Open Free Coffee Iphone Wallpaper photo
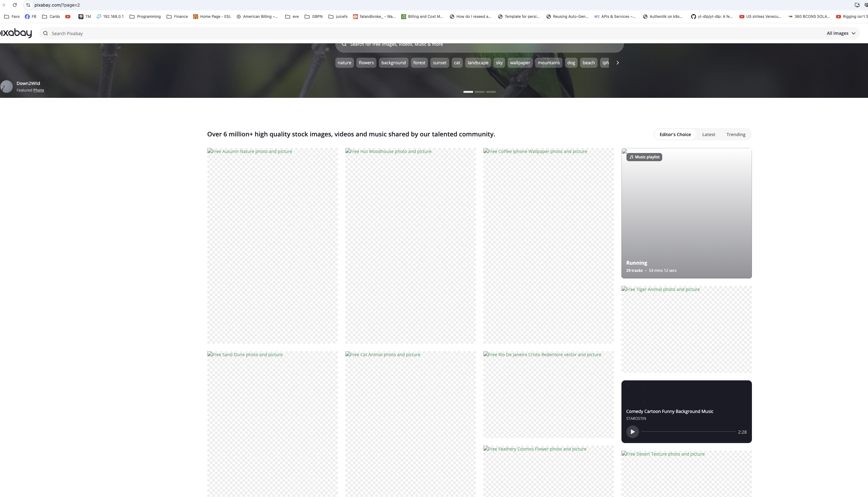Screen dimensions: 868x497 pos(548,246)
